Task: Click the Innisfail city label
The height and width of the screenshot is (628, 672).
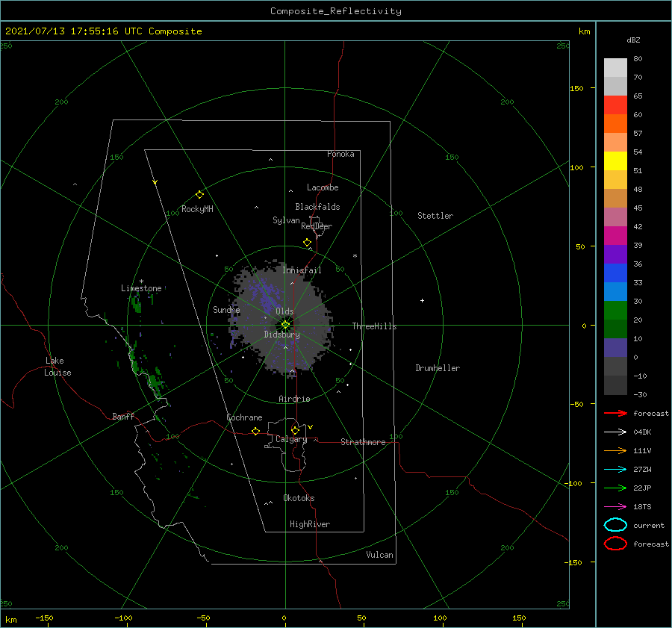Action: pyautogui.click(x=302, y=270)
